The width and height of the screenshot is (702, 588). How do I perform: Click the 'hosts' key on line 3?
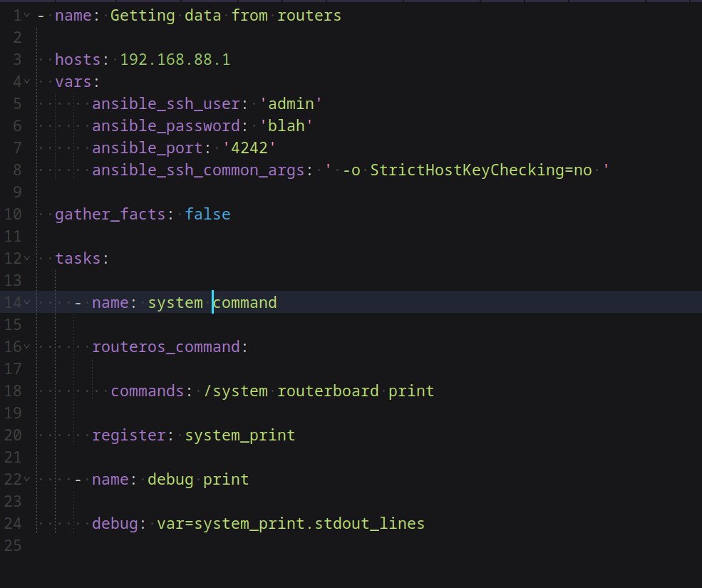pos(78,60)
